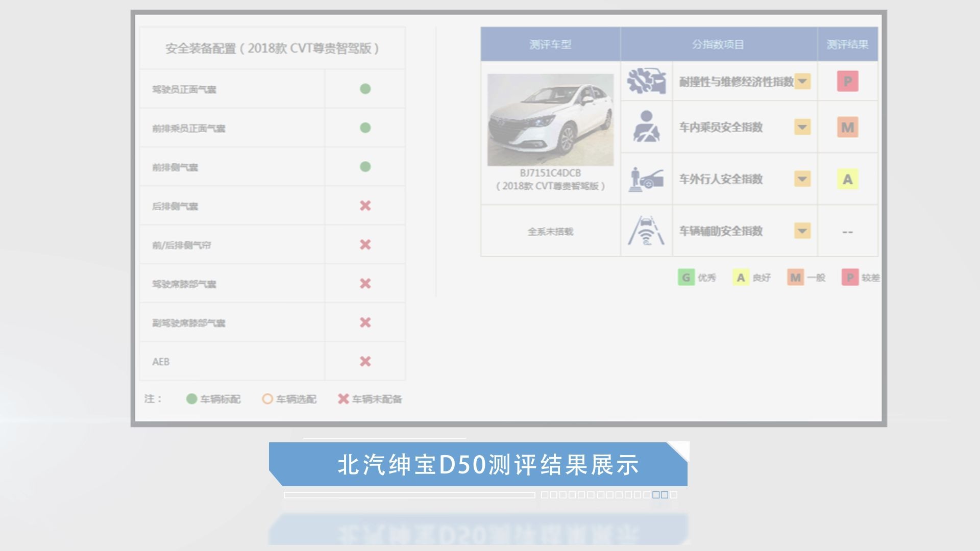
Task: Click the orange M 一般 legend badge
Action: click(795, 278)
